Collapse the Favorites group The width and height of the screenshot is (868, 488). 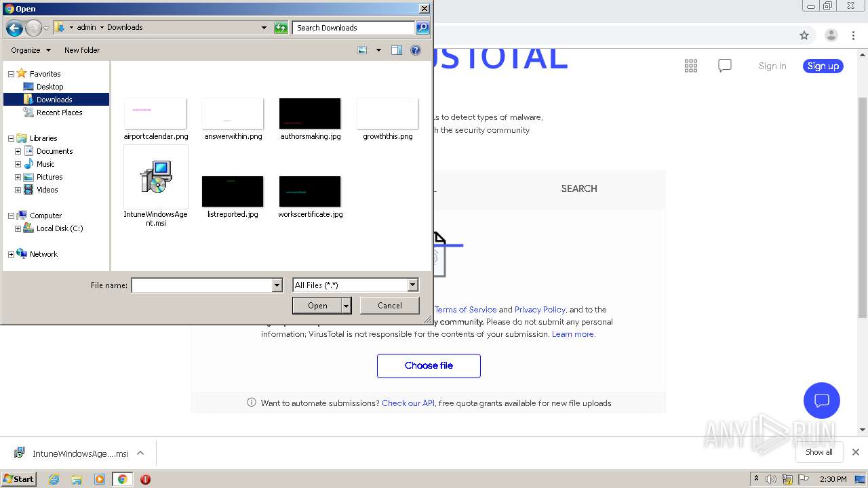(x=11, y=74)
